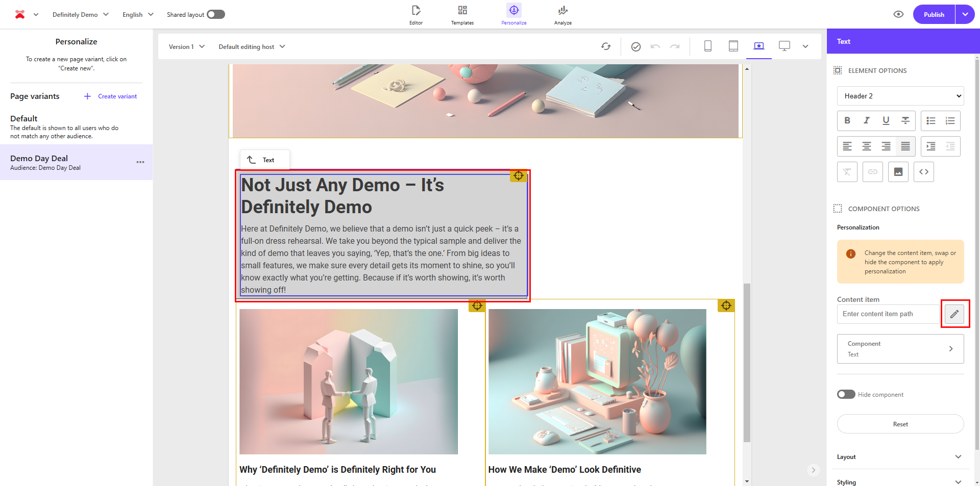Click the Publish button
The height and width of the screenshot is (486, 980).
(934, 14)
